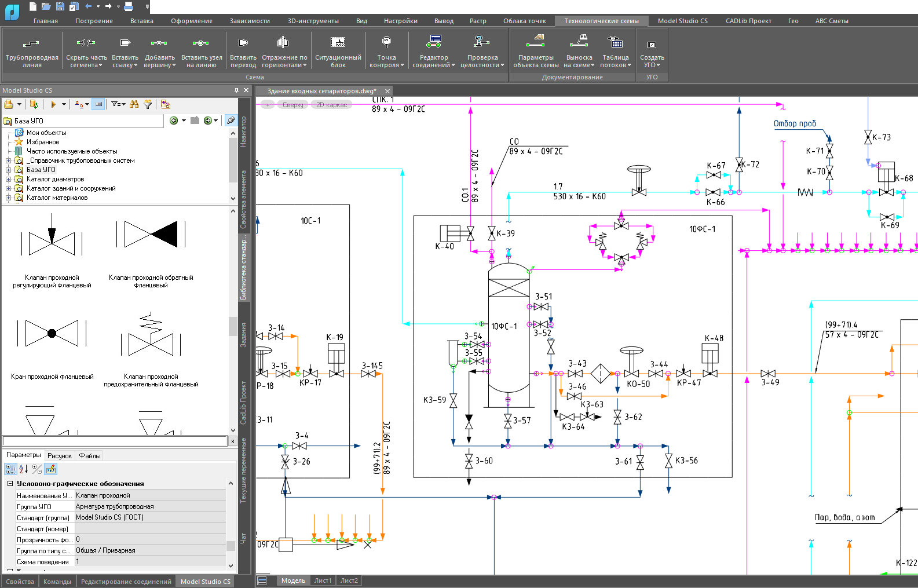Image resolution: width=918 pixels, height=588 pixels.
Task: Click Вставить переход tool
Action: pos(243,51)
